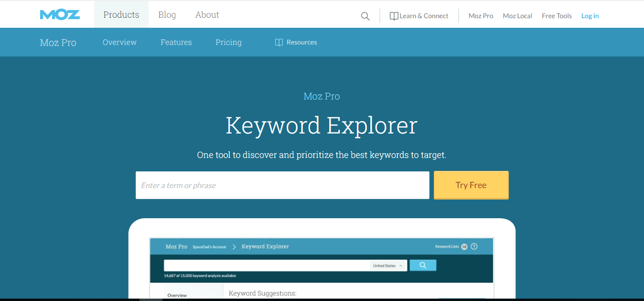
Task: Open the Resources link
Action: click(x=301, y=43)
